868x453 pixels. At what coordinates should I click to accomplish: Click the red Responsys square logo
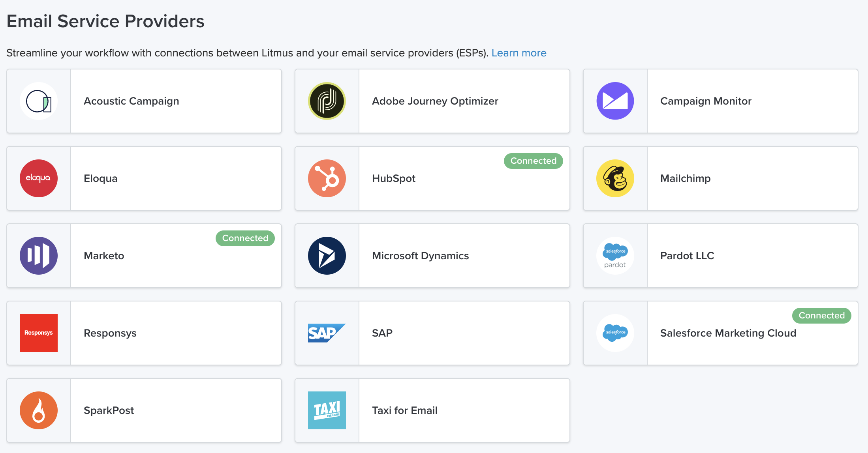(x=39, y=333)
